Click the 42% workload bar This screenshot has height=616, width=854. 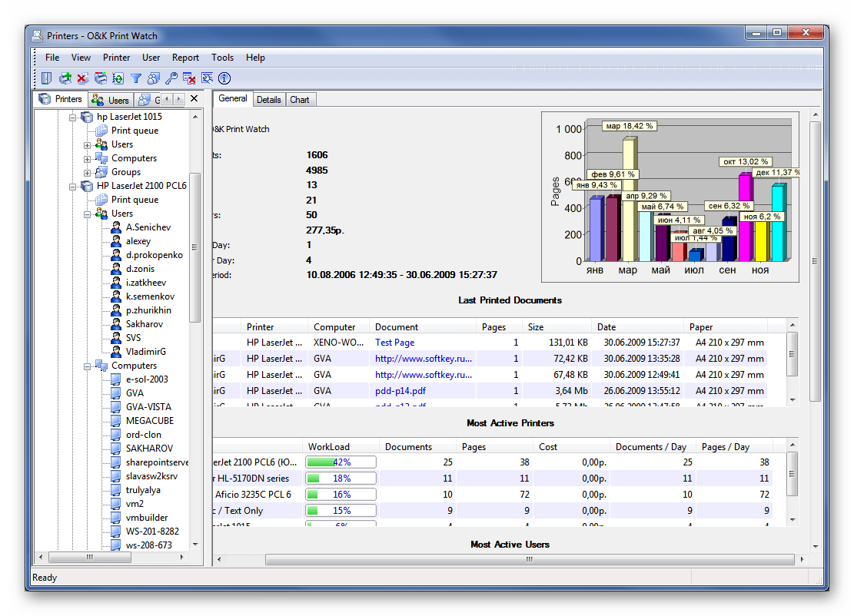pos(341,462)
